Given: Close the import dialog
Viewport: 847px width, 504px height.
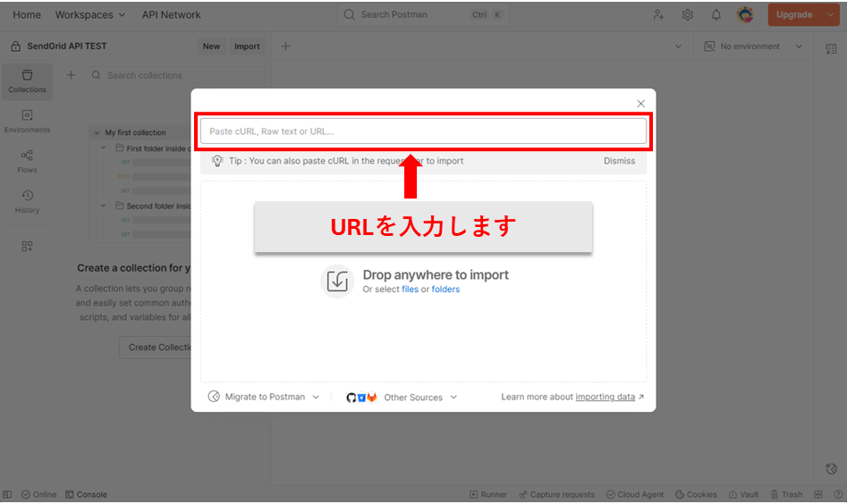Looking at the screenshot, I should pos(640,104).
